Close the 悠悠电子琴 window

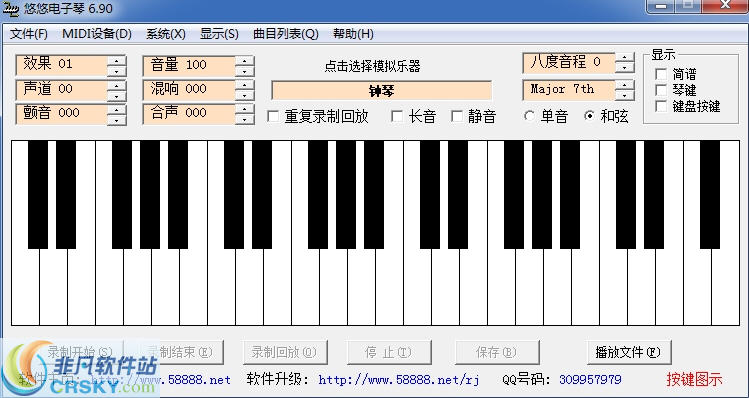click(x=726, y=6)
